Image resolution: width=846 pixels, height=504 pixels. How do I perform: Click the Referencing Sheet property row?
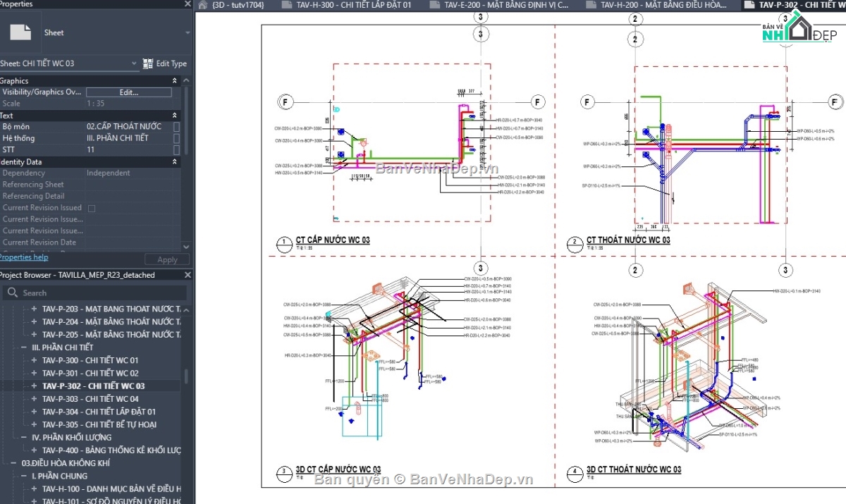pos(91,185)
